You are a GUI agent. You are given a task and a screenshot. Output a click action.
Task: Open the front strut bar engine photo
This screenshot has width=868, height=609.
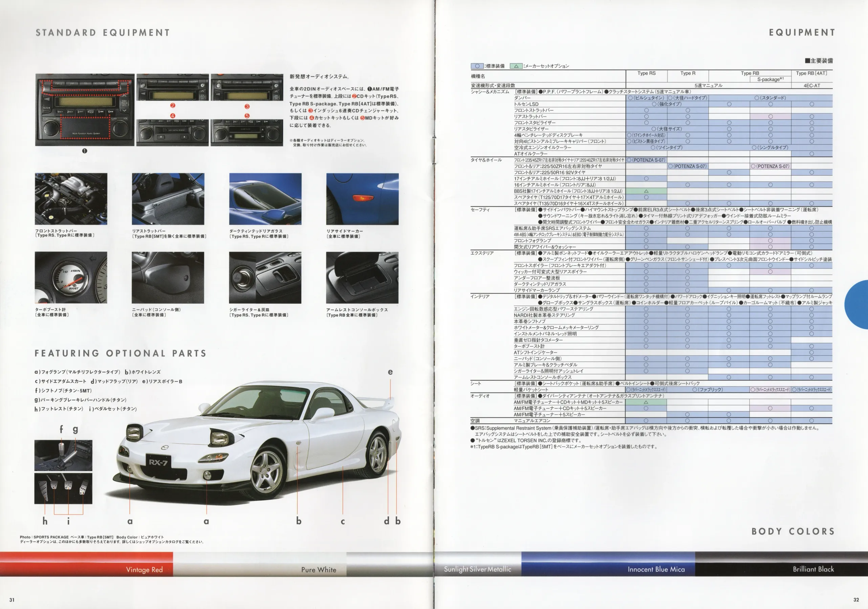[x=71, y=199]
